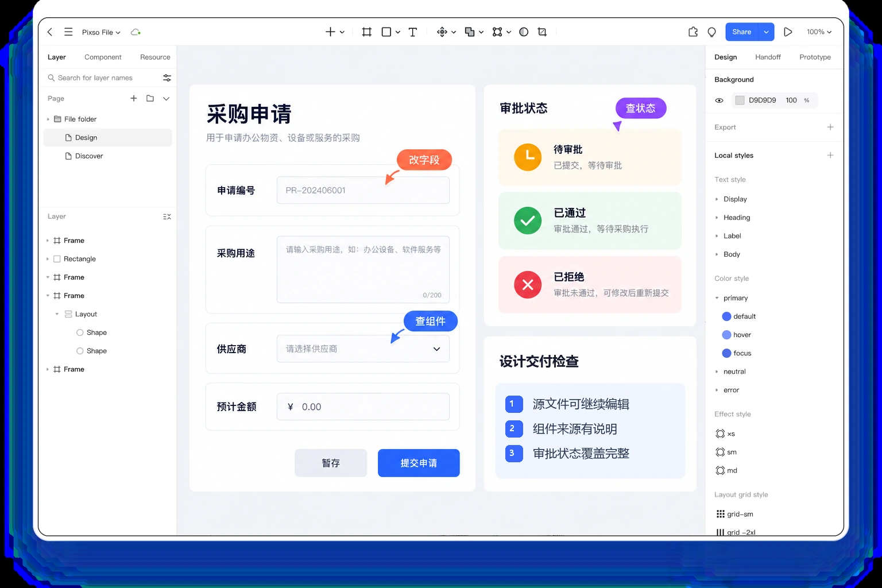882x588 pixels.
Task: Collapse the Page list chevron
Action: click(x=166, y=98)
